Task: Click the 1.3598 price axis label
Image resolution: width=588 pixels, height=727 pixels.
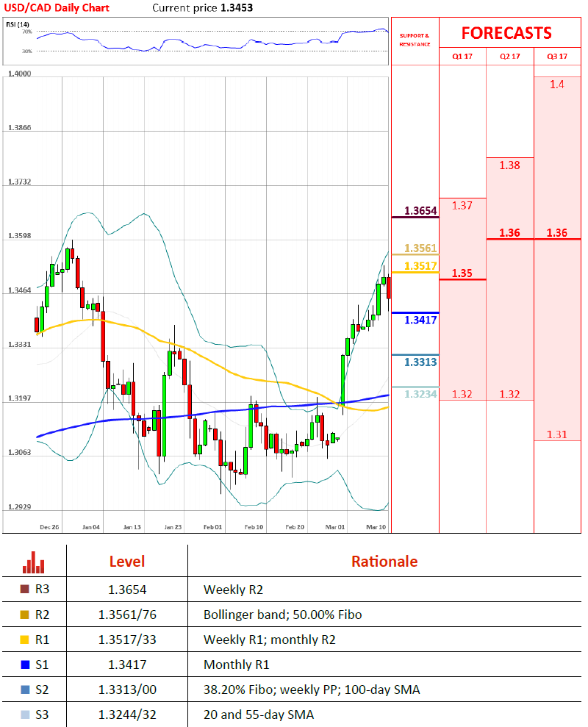Action: click(19, 236)
